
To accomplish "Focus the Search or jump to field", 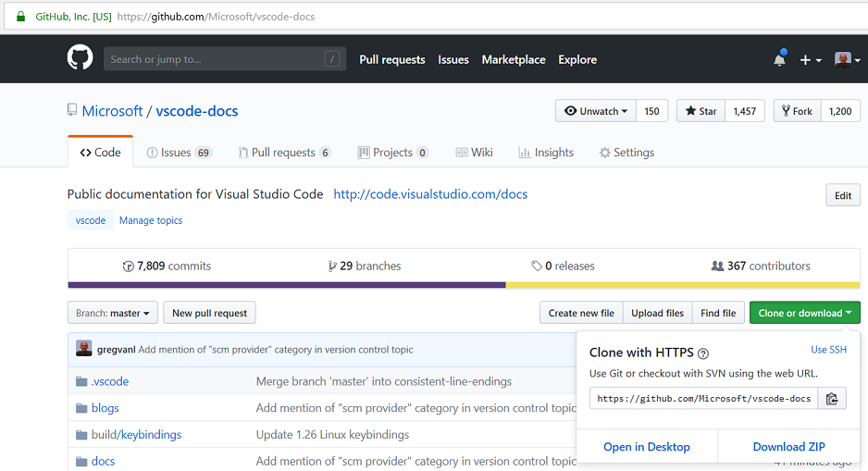I will [x=225, y=58].
